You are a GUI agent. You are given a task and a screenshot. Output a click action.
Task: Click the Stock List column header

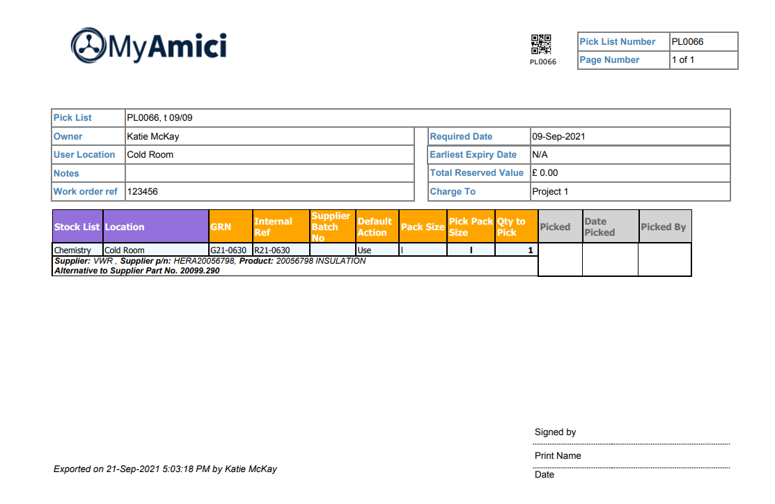pyautogui.click(x=77, y=227)
